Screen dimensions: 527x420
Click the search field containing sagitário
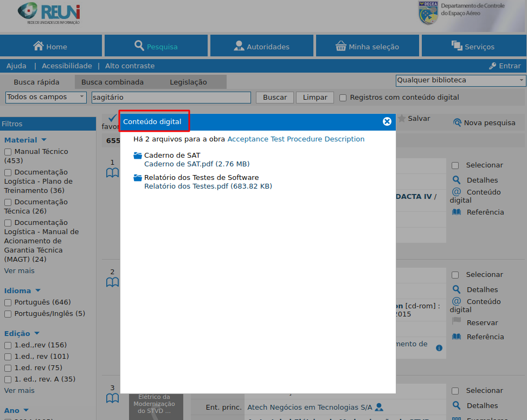(171, 98)
